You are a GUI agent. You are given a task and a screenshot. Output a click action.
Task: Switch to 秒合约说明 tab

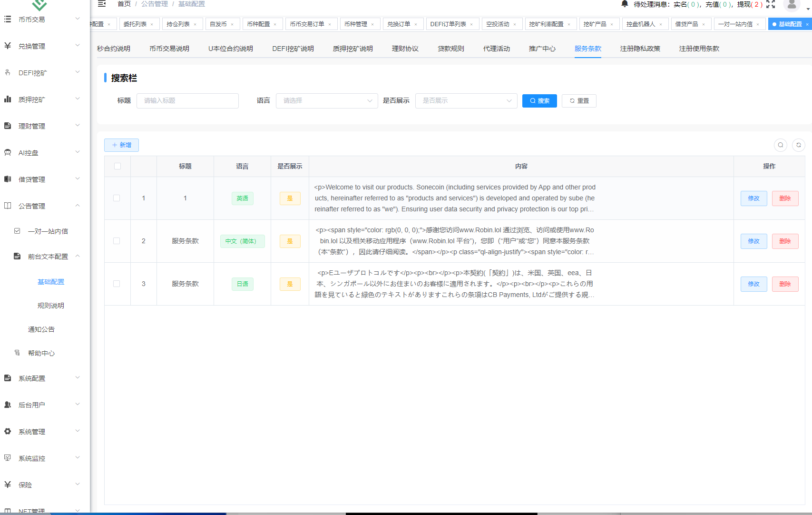(x=114, y=49)
